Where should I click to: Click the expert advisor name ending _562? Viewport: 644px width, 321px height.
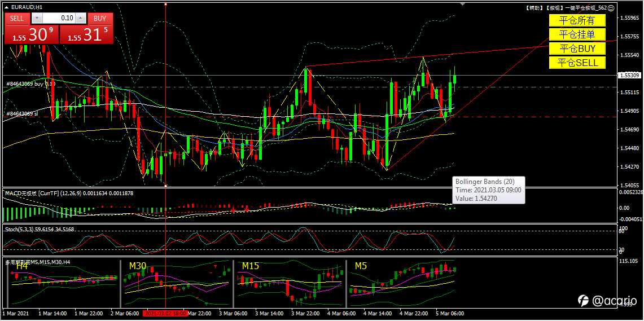[566, 7]
